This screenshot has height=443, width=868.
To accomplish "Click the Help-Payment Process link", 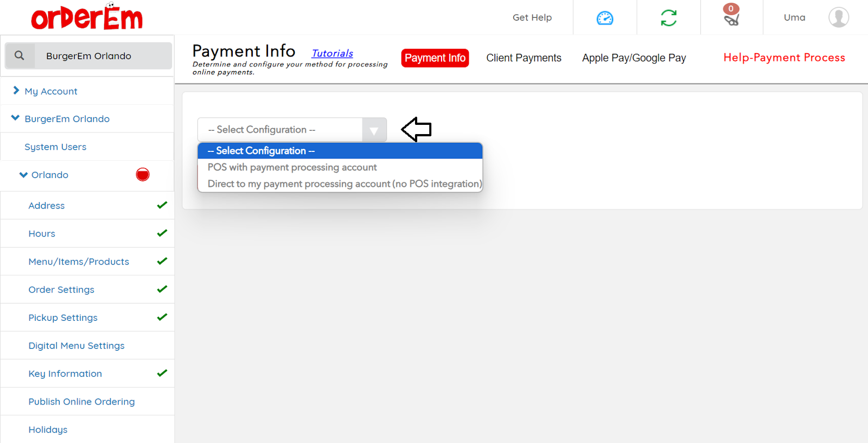I will click(x=784, y=58).
